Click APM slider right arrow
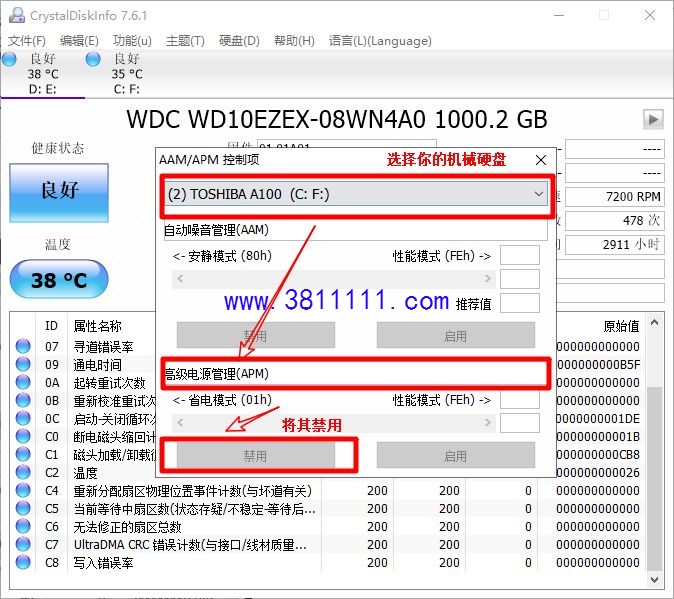Screen dimensions: 674x599 click(487, 423)
